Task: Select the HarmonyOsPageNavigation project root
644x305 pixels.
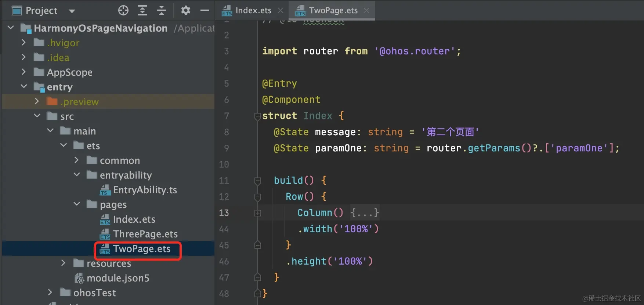Action: [101, 28]
